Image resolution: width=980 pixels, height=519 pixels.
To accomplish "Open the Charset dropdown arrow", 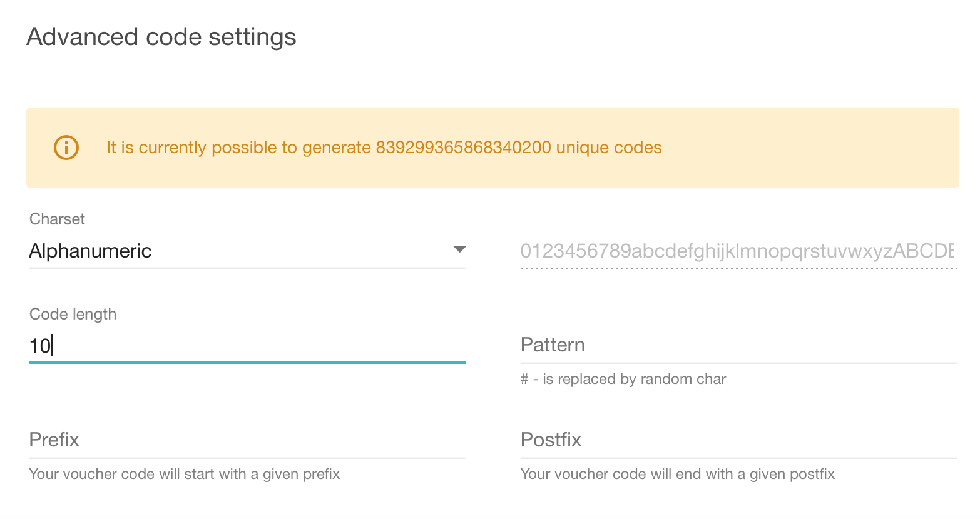I will pyautogui.click(x=459, y=250).
